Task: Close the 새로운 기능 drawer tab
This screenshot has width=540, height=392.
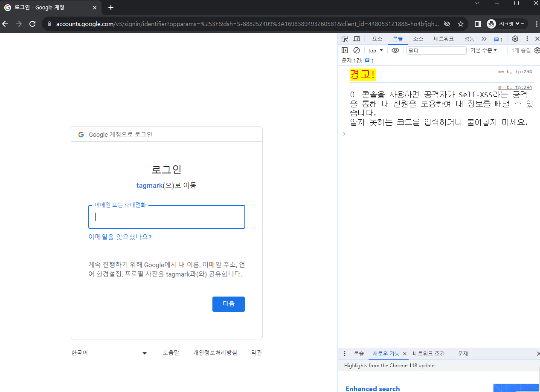Action: pyautogui.click(x=405, y=354)
